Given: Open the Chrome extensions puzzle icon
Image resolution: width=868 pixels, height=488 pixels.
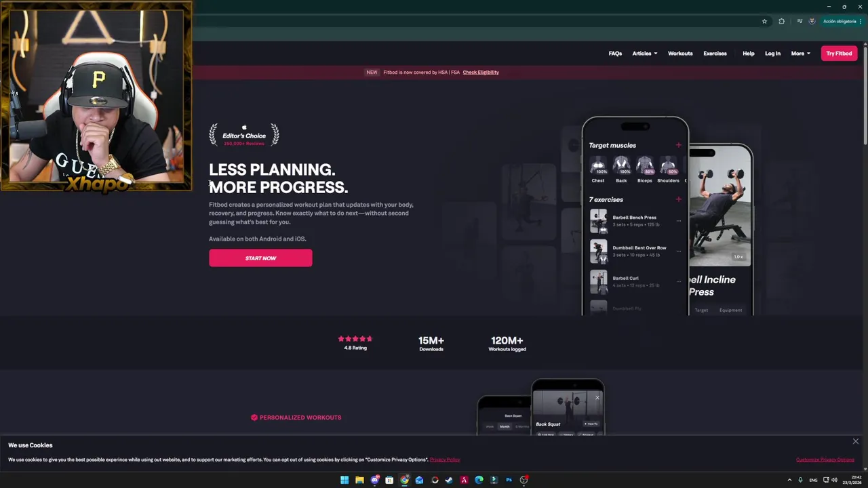Looking at the screenshot, I should pyautogui.click(x=781, y=21).
